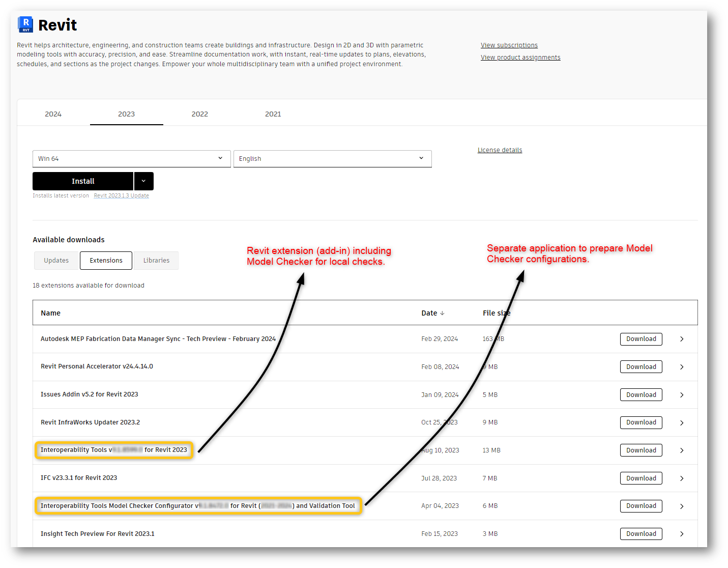Switch to the 2024 tab
Viewport: 728px width, 568px height.
pyautogui.click(x=53, y=114)
